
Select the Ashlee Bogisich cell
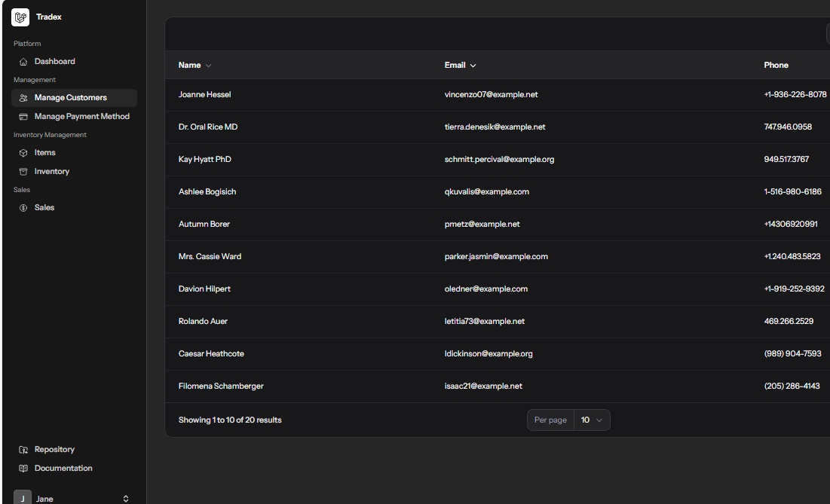click(x=207, y=191)
